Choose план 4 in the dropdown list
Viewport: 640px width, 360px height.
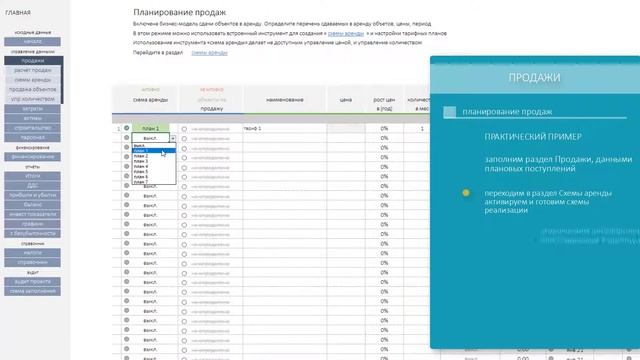154,167
